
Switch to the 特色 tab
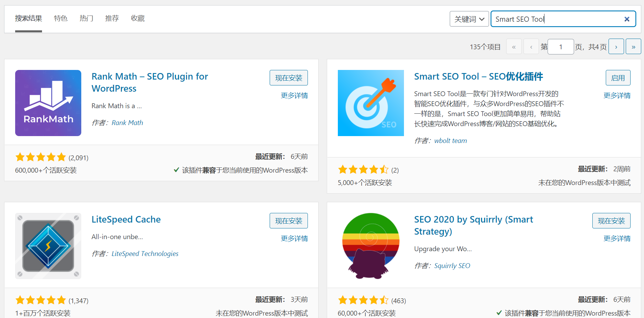(x=61, y=18)
